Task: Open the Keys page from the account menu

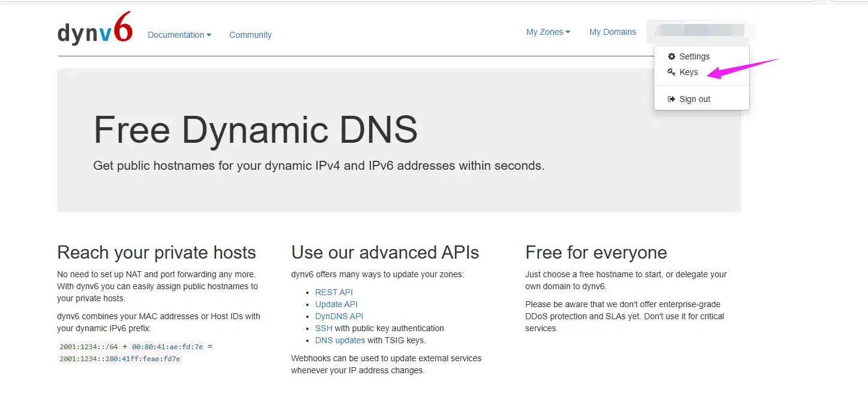Action: pos(688,71)
